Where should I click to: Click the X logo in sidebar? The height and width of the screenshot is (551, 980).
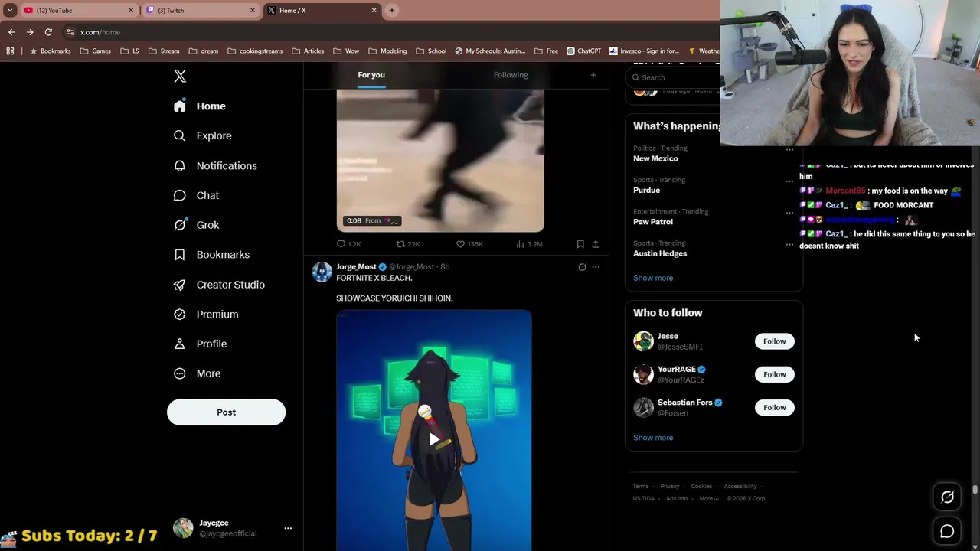(180, 76)
